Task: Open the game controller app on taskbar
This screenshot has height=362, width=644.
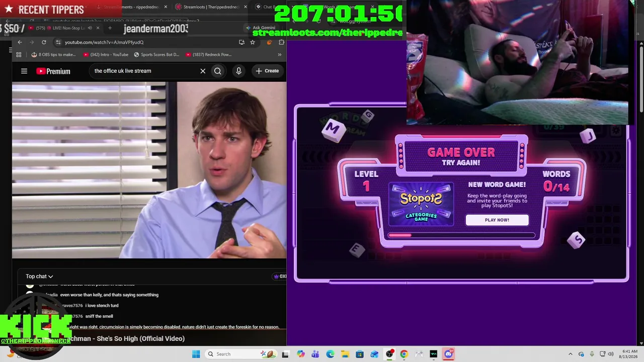Action: coord(419,354)
